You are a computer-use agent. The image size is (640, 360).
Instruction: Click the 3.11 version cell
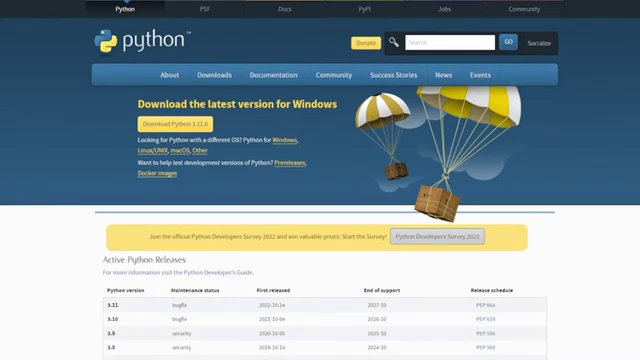pos(113,305)
